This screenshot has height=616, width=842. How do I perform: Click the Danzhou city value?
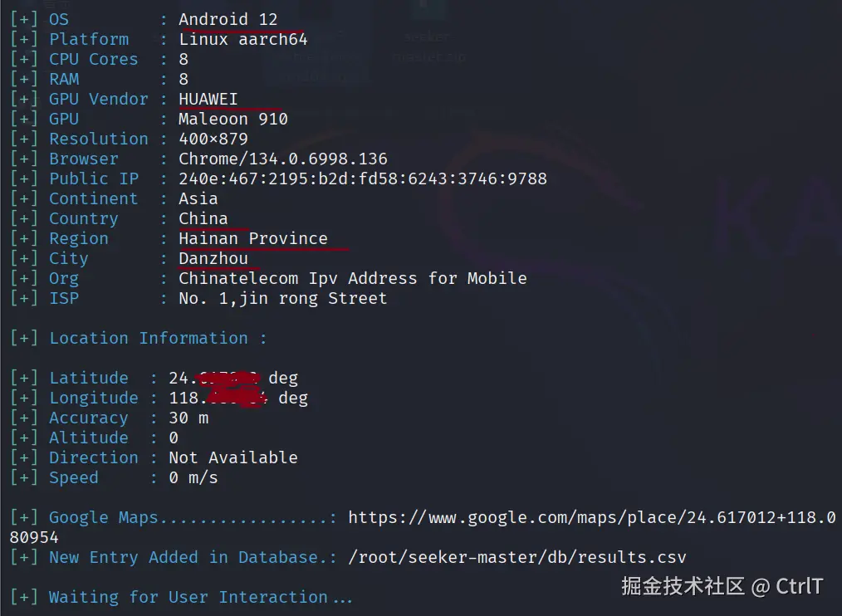(x=213, y=259)
